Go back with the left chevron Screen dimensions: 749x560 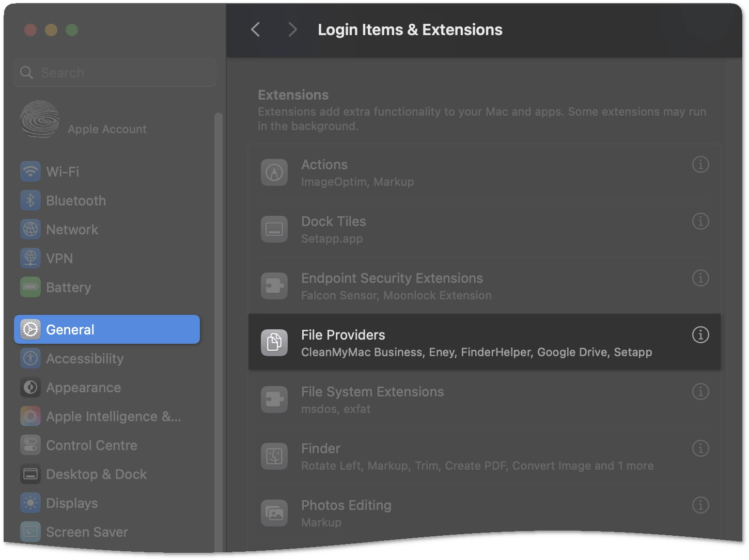coord(256,29)
